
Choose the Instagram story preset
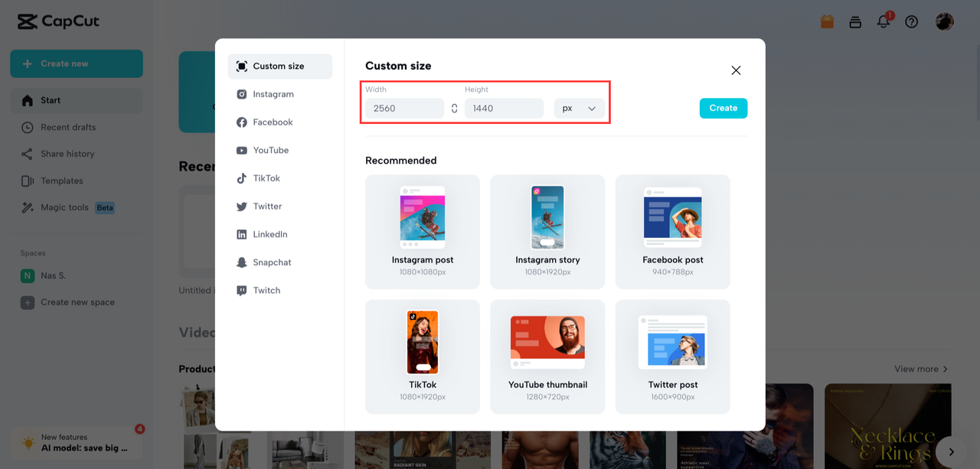(547, 232)
